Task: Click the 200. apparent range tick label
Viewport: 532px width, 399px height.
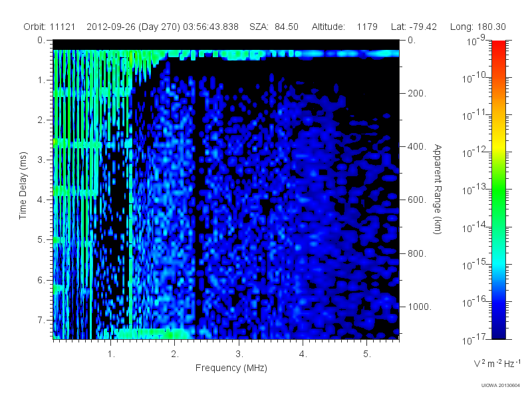Action: tap(417, 93)
